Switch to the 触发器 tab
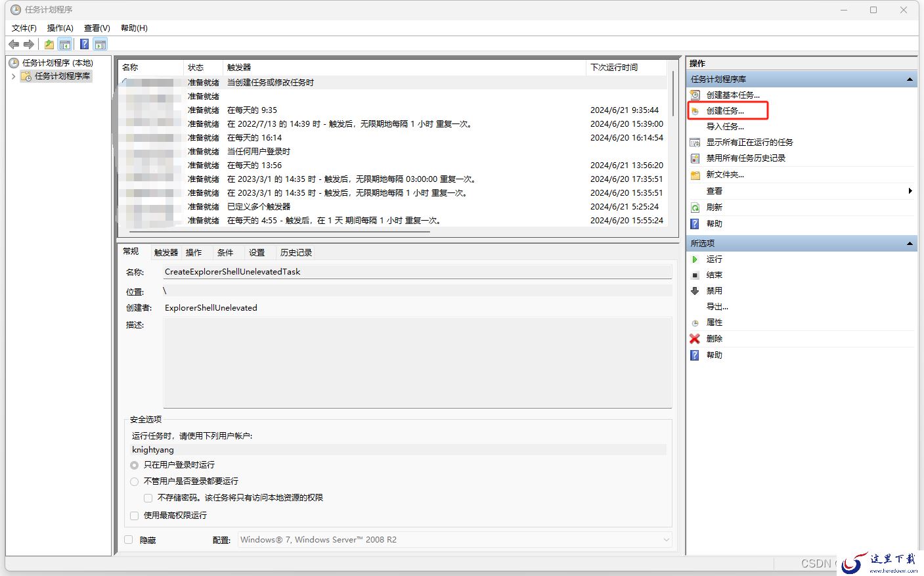924x576 pixels. [x=166, y=253]
